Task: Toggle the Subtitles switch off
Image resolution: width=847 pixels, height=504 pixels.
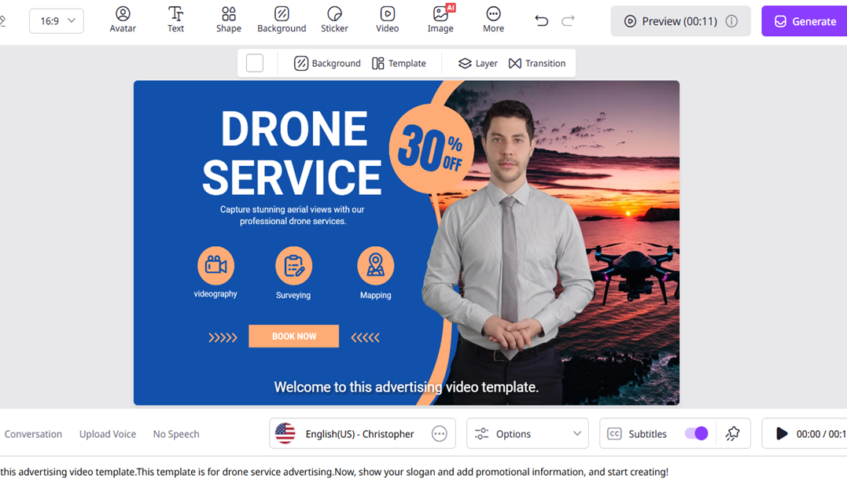Action: (696, 434)
